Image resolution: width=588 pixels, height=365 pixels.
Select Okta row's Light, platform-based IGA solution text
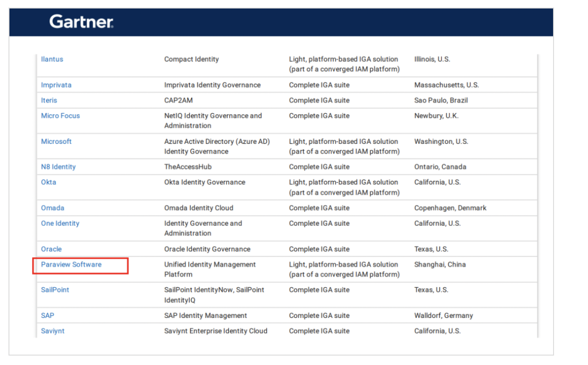(x=344, y=187)
